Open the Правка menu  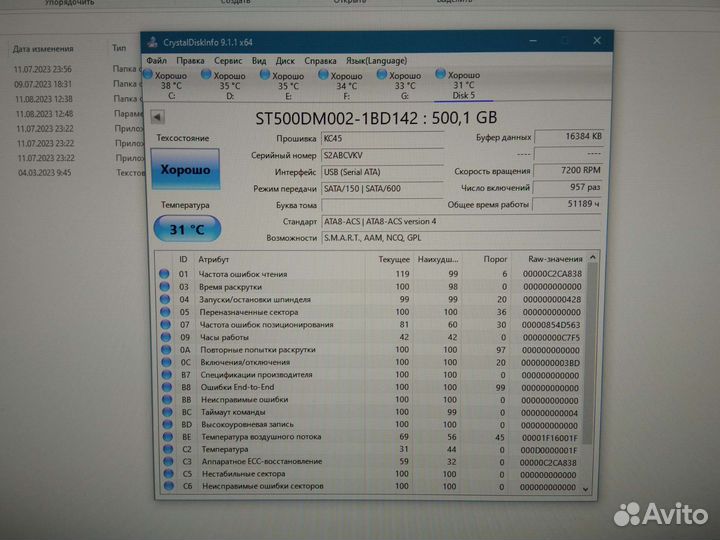click(x=190, y=61)
